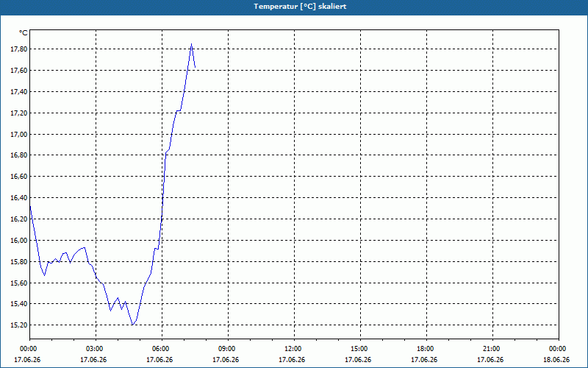Select the 15,20 y-axis label

click(x=18, y=325)
